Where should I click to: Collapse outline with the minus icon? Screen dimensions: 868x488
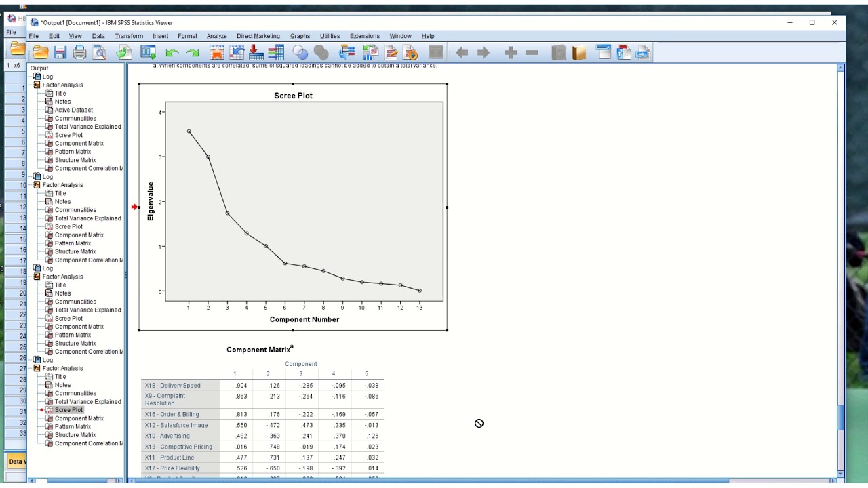point(532,52)
